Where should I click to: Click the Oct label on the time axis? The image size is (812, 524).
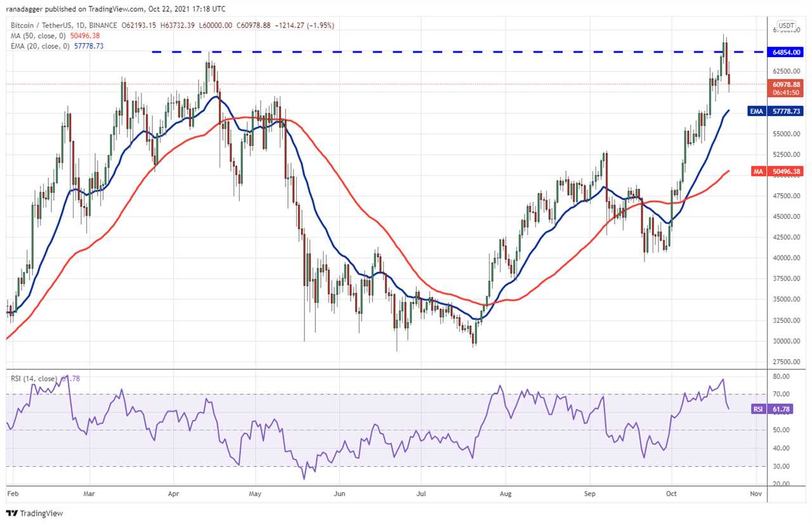[671, 493]
